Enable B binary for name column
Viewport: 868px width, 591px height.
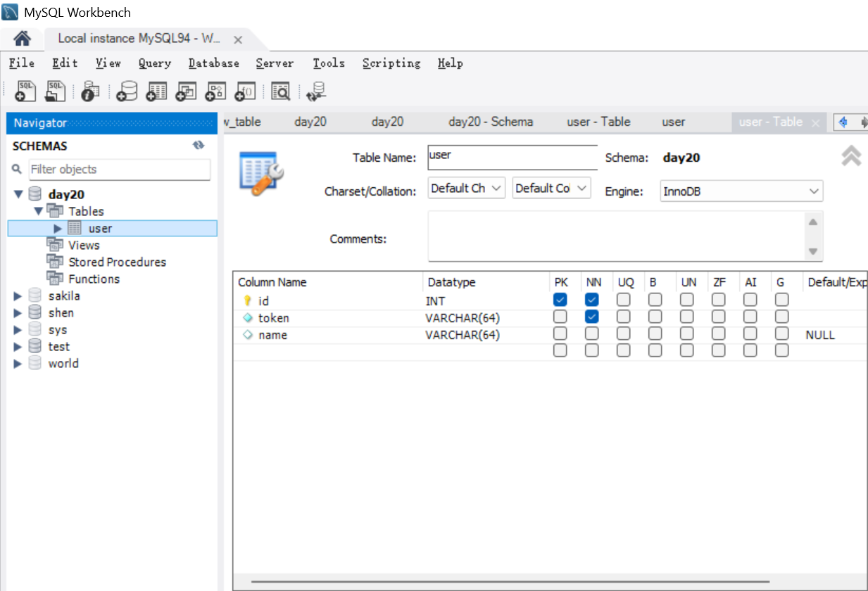coord(655,333)
